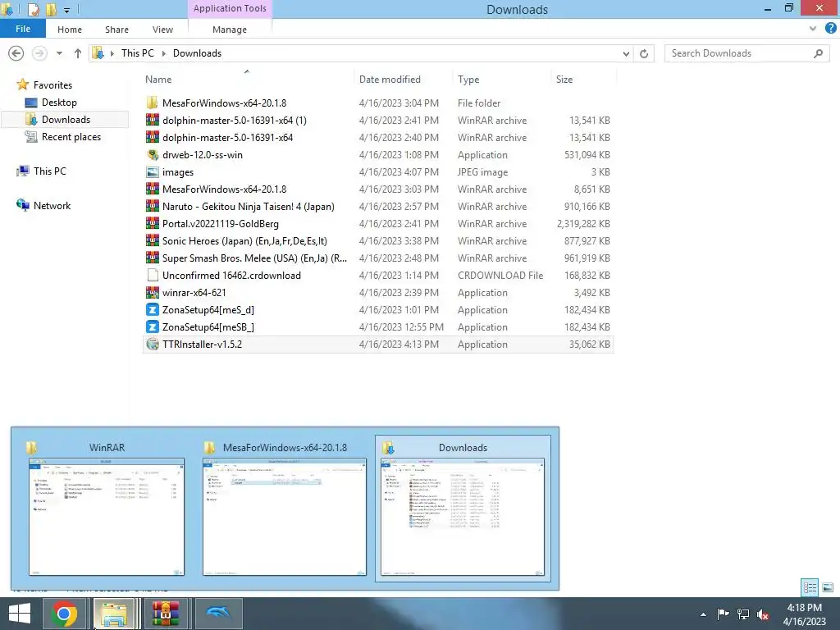Switch to large thumbnails view icon
Viewport: 840px width, 630px height.
pos(828,587)
